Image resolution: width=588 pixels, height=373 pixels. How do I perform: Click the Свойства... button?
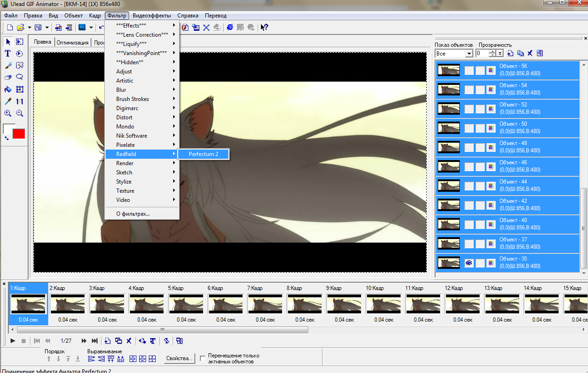click(x=180, y=358)
